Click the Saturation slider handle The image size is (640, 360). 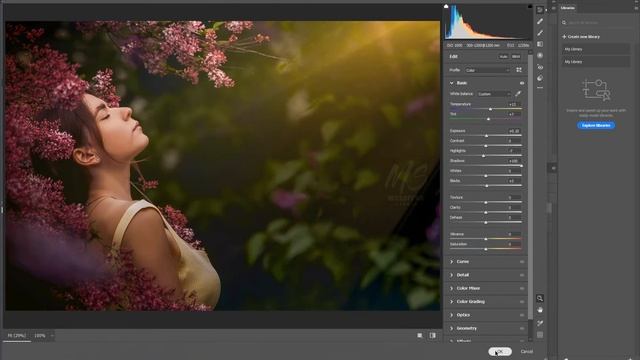(486, 249)
